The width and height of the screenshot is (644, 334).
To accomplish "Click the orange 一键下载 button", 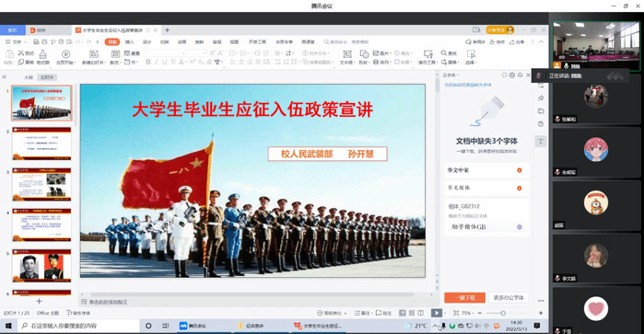I will [x=464, y=297].
